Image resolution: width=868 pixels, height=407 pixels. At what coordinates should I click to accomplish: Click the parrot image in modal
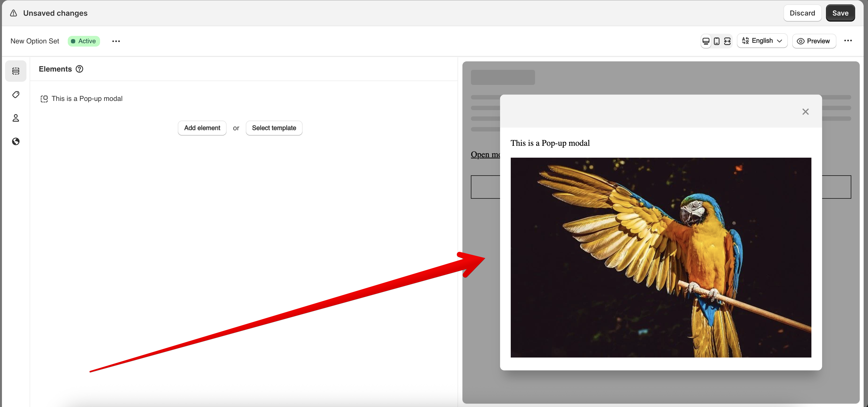[660, 257]
